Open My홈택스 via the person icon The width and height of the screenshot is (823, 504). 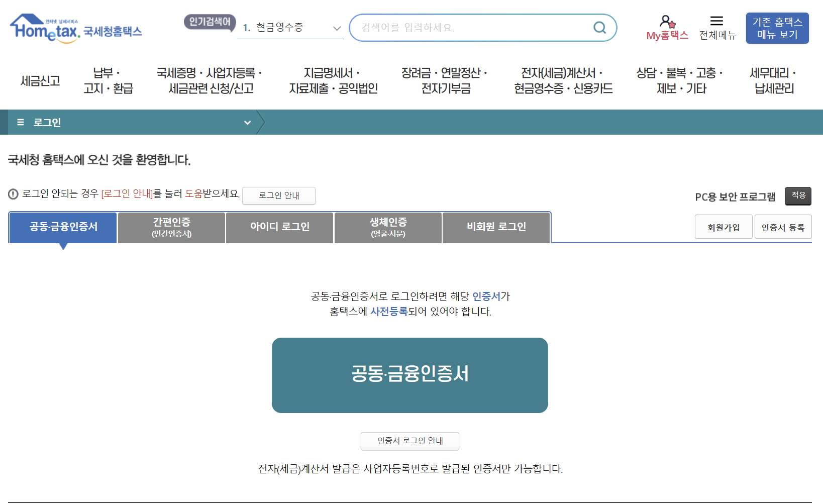(667, 22)
